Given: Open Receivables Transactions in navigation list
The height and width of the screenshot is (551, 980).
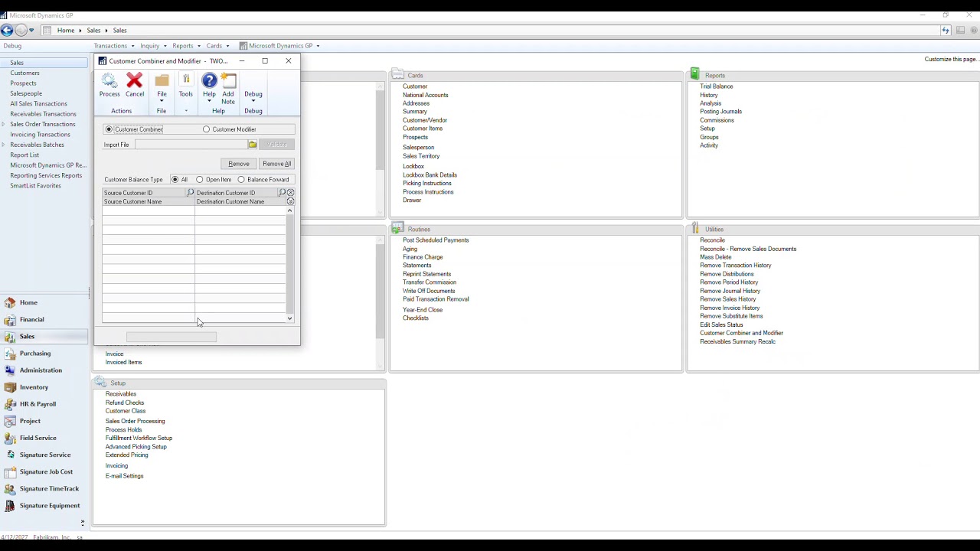Looking at the screenshot, I should 43,114.
